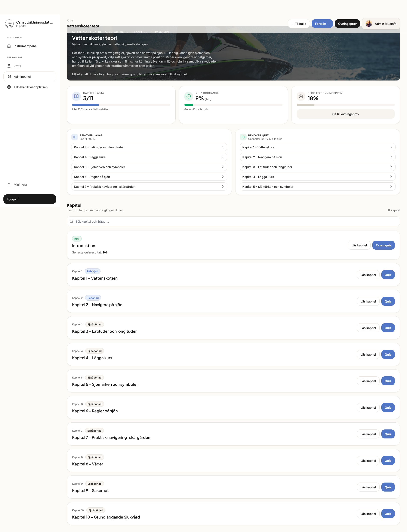Click the graduation cap icon on övningsprov card
The image size is (407, 532).
[301, 96]
